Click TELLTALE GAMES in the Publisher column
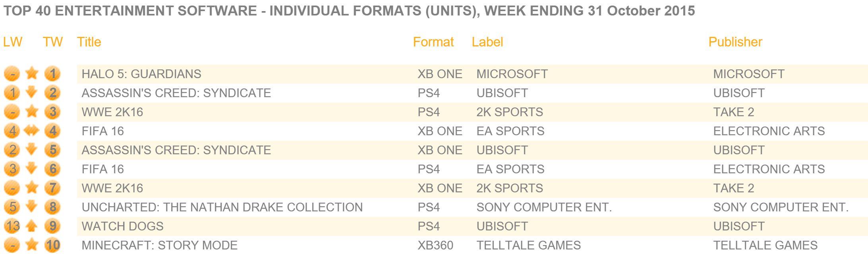This screenshot has height=255, width=868. [766, 245]
